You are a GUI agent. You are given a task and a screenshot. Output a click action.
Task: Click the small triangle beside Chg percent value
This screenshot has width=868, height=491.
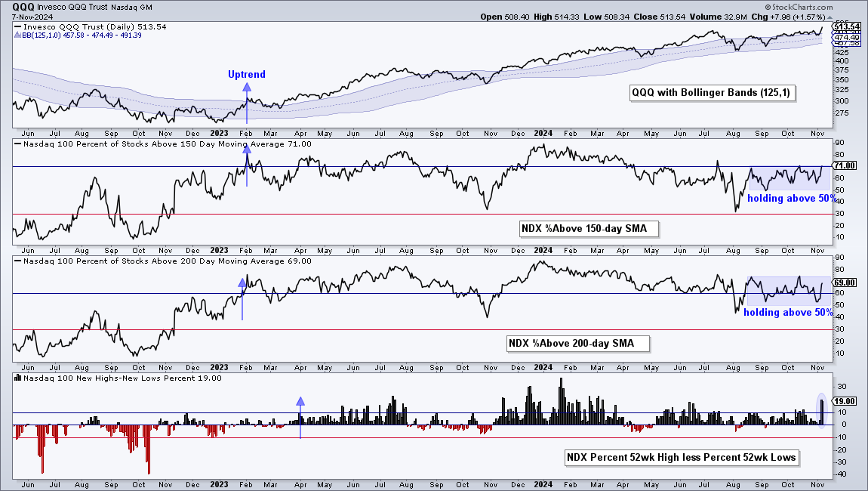[x=830, y=17]
